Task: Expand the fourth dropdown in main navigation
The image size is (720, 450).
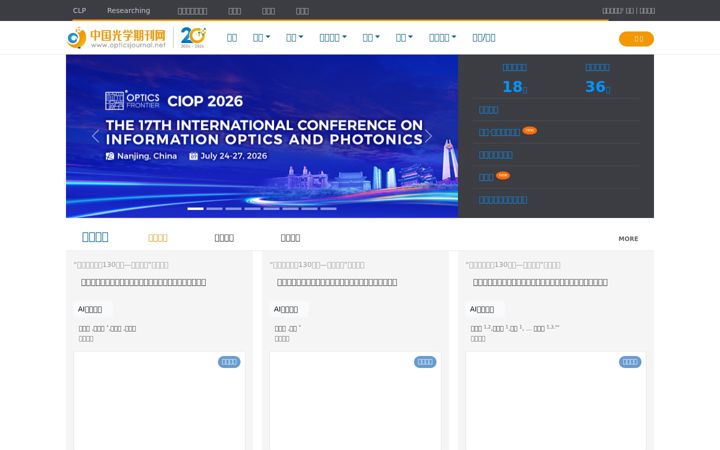Action: tap(371, 38)
